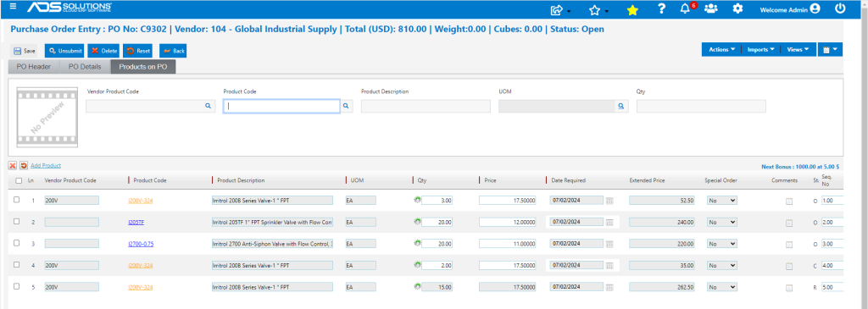
Task: Click green qty icon on line 1
Action: pos(417,200)
